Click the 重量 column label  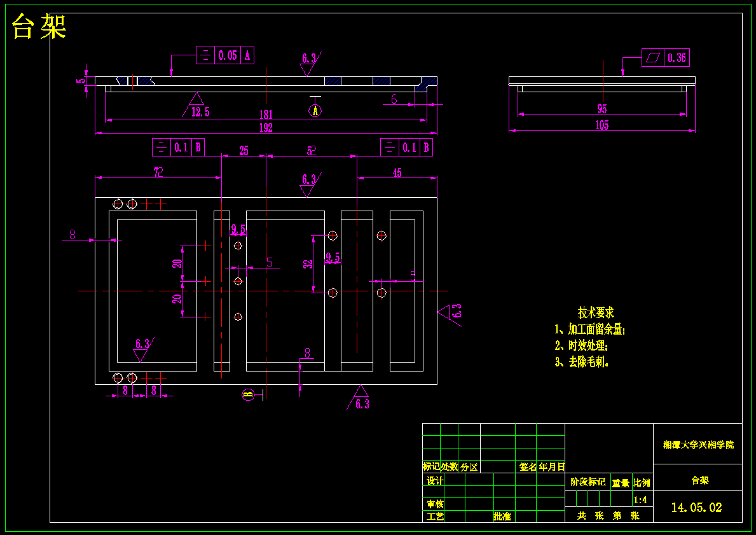click(621, 482)
